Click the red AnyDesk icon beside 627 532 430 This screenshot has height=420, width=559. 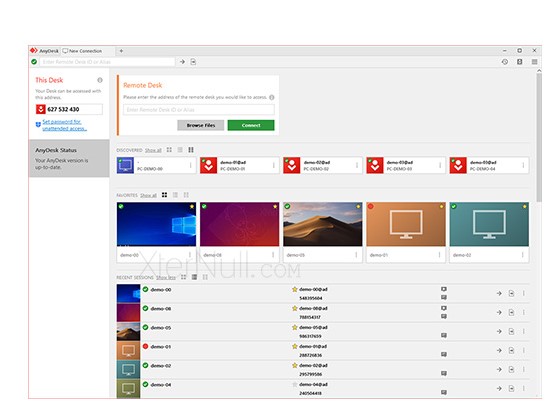point(41,109)
